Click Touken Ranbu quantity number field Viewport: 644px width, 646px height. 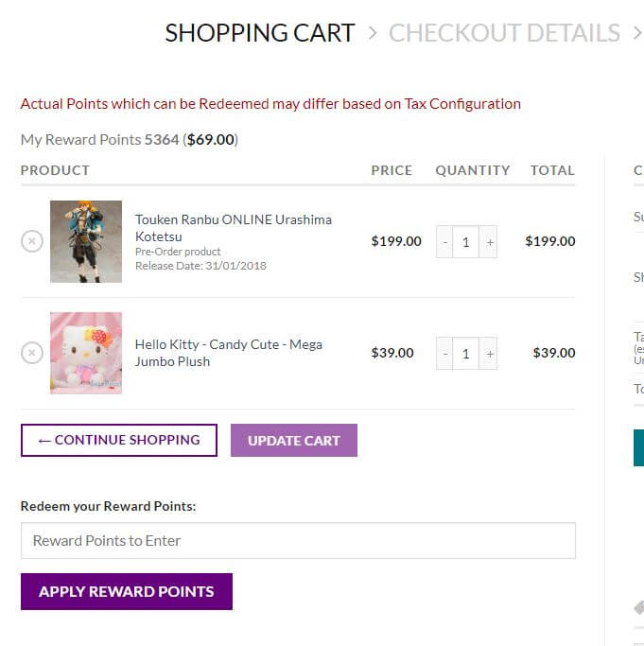click(x=466, y=242)
